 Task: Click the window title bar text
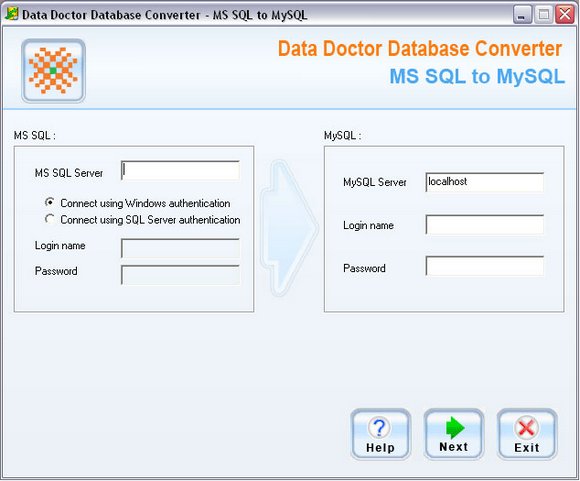(x=165, y=15)
